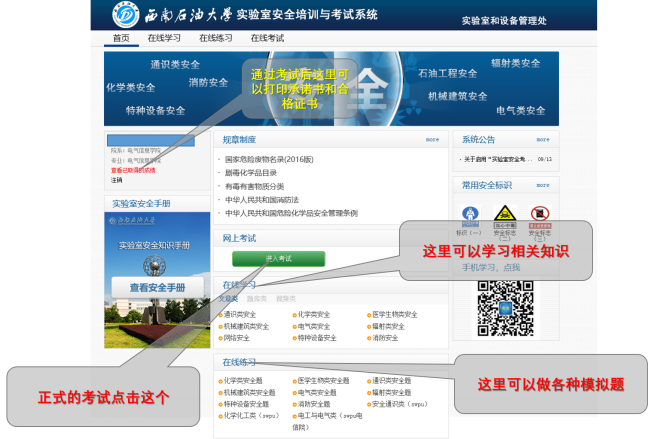Expand 'more' next to 规章制度
Viewport: 650px width, 439px height.
coord(432,140)
